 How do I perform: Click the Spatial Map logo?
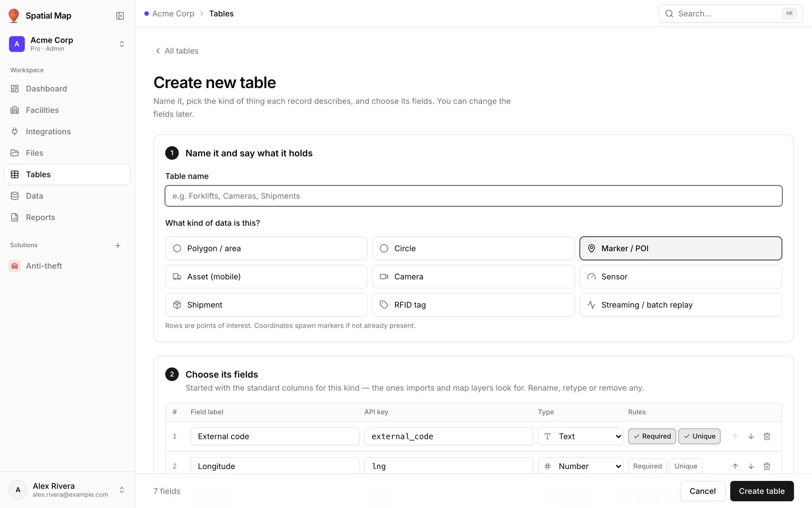point(14,16)
